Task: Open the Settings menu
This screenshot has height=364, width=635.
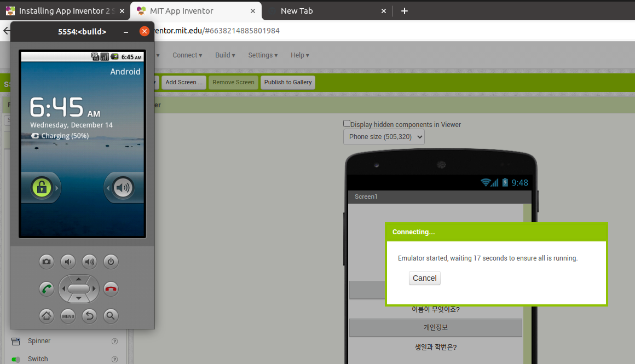Action: 263,55
